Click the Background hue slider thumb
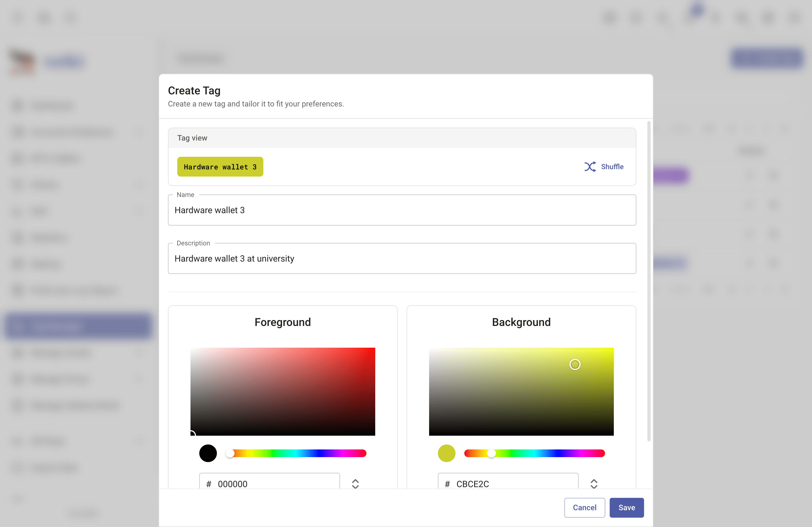812x527 pixels. coord(491,453)
